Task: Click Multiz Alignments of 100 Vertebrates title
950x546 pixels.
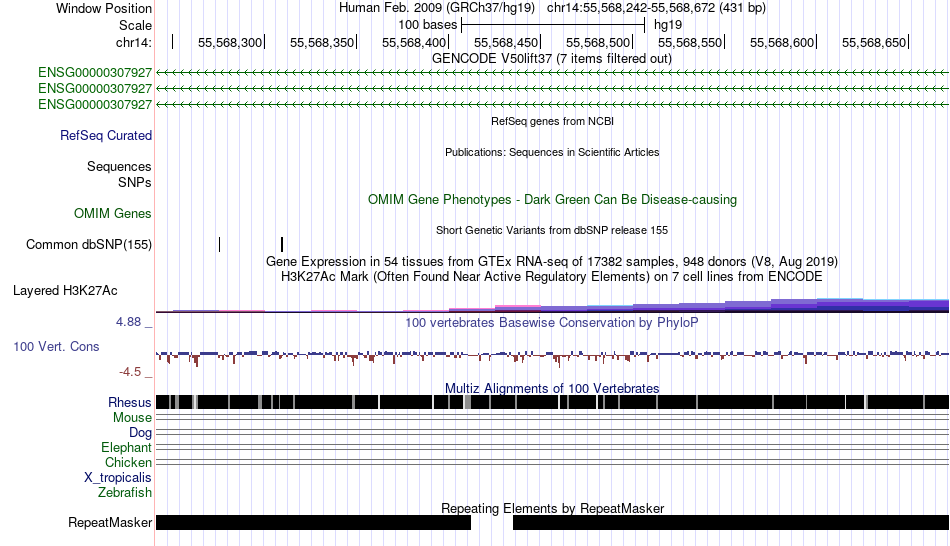Action: [x=552, y=388]
